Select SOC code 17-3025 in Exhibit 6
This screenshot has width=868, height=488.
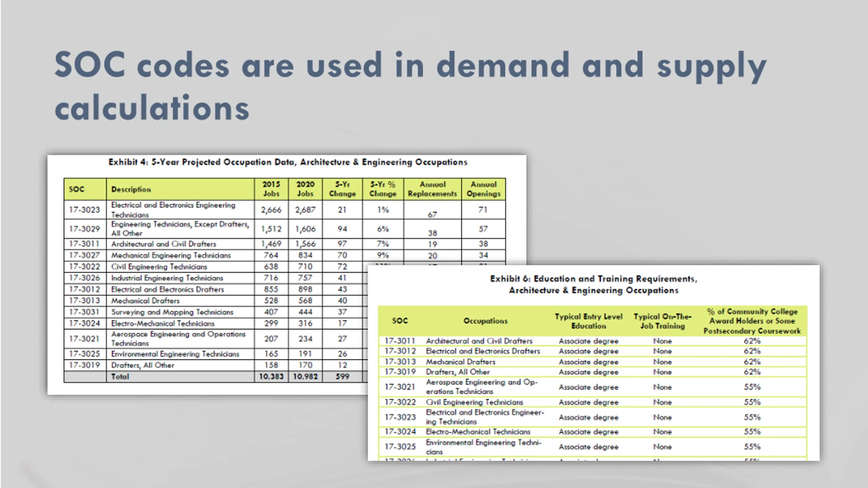[x=400, y=447]
